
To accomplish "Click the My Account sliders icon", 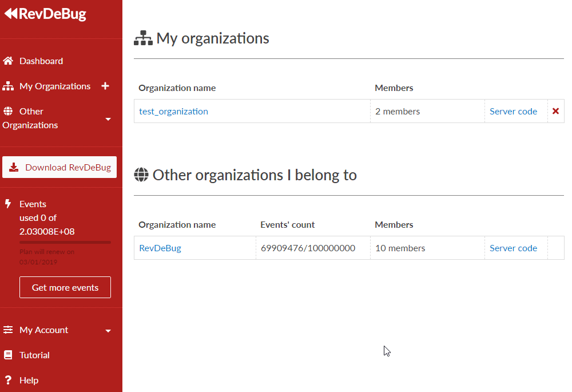I will [x=8, y=330].
